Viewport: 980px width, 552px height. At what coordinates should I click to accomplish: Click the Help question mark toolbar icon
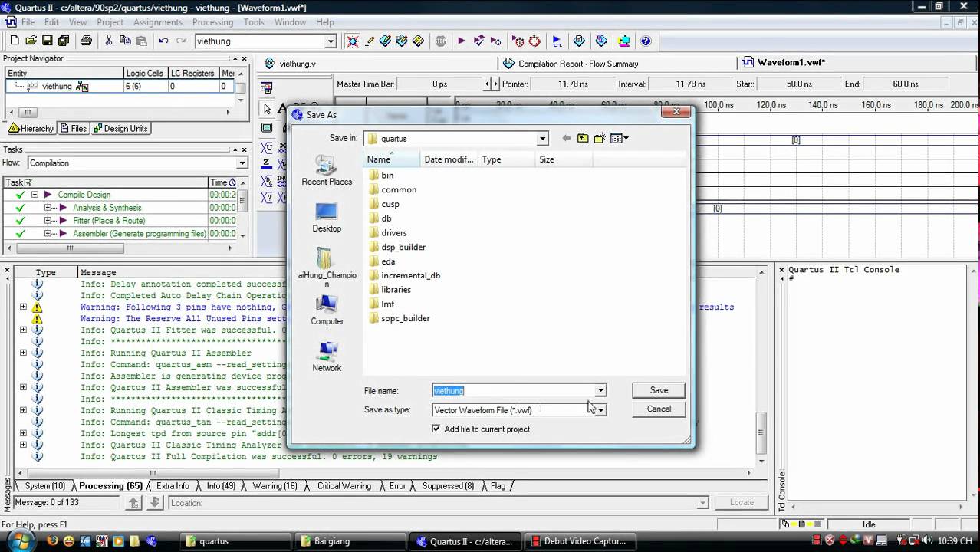(646, 41)
